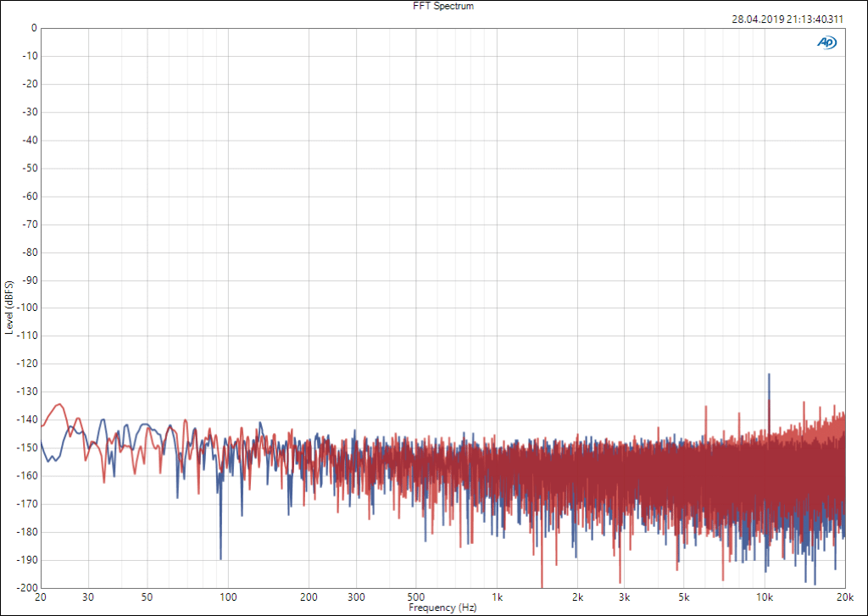
Task: Select the Frequency (Hz) horizontal axis label
Action: [442, 608]
